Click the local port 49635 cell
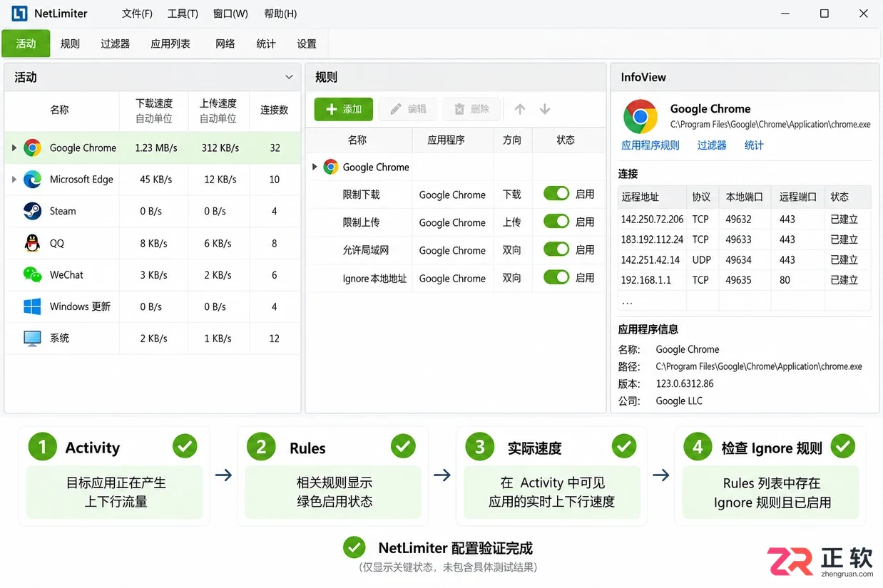The height and width of the screenshot is (588, 883). (739, 280)
